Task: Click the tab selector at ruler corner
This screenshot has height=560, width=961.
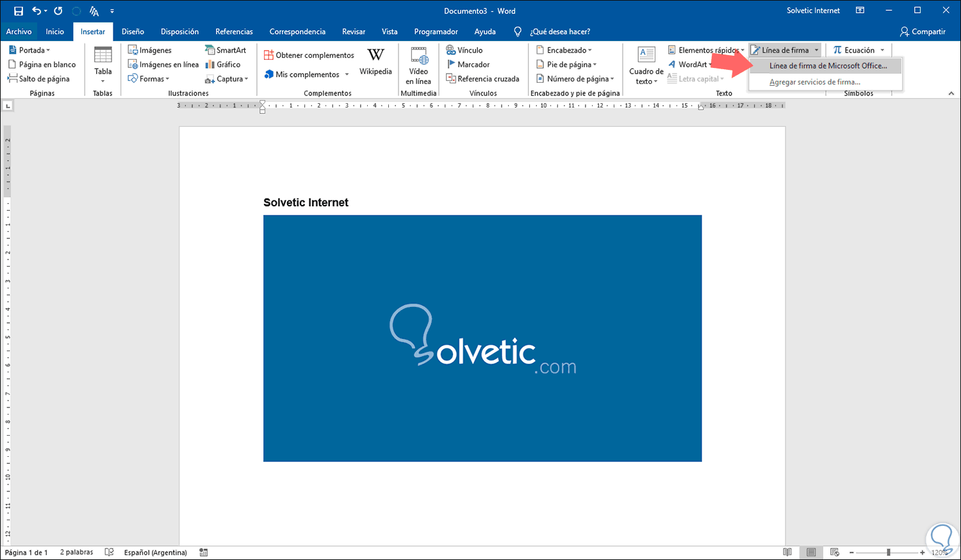Action: click(x=7, y=106)
